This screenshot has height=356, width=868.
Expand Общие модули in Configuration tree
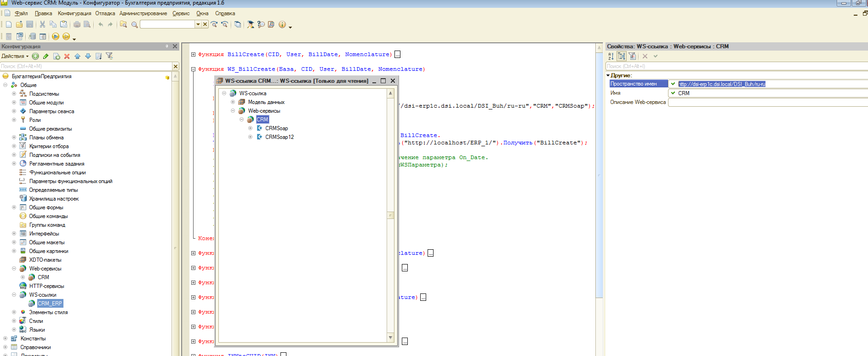[x=14, y=103]
